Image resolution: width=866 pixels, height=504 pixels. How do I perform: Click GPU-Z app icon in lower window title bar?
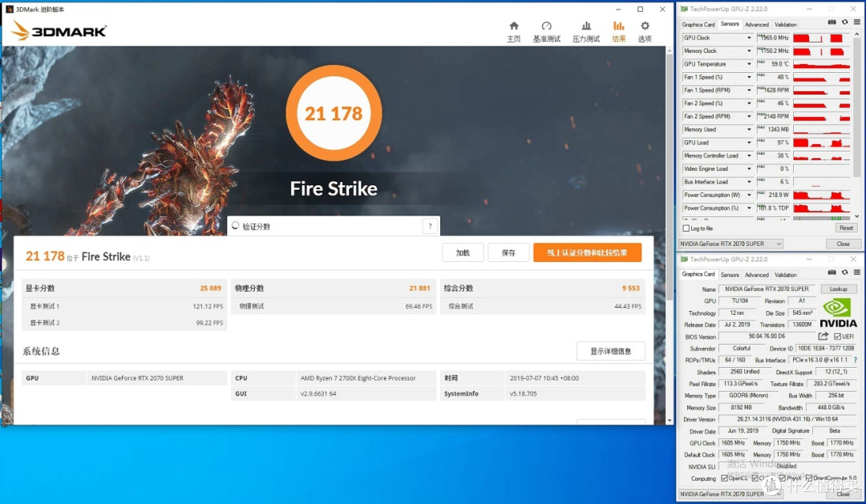pyautogui.click(x=684, y=259)
